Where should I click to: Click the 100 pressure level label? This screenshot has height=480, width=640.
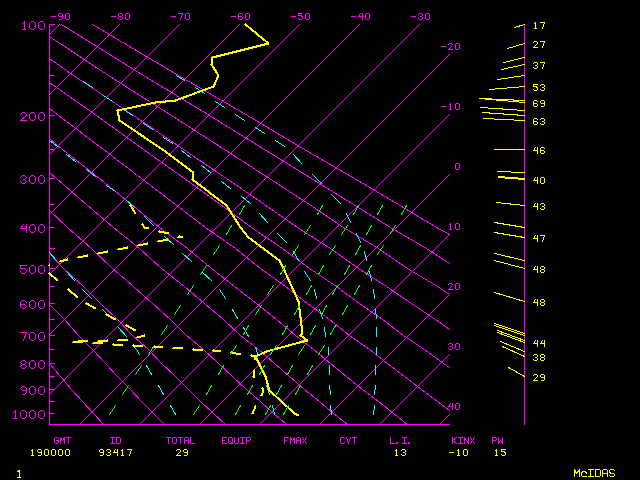pos(33,25)
